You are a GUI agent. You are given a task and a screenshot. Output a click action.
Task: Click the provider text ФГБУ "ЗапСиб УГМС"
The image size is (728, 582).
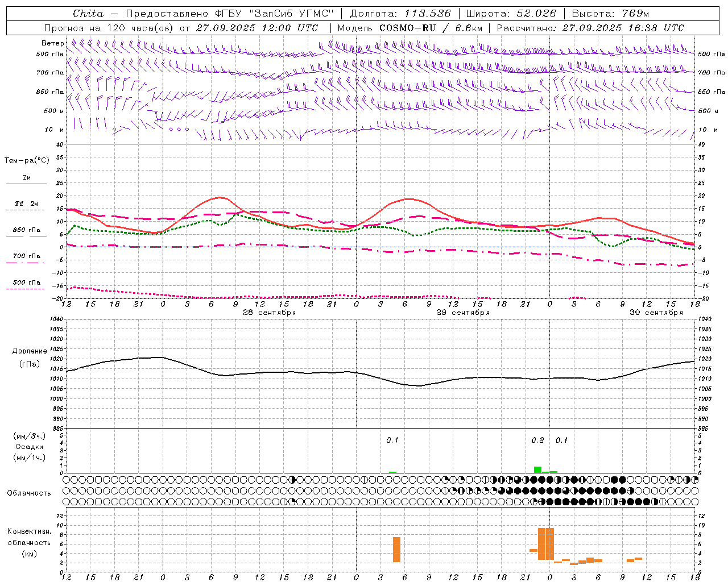click(x=274, y=14)
